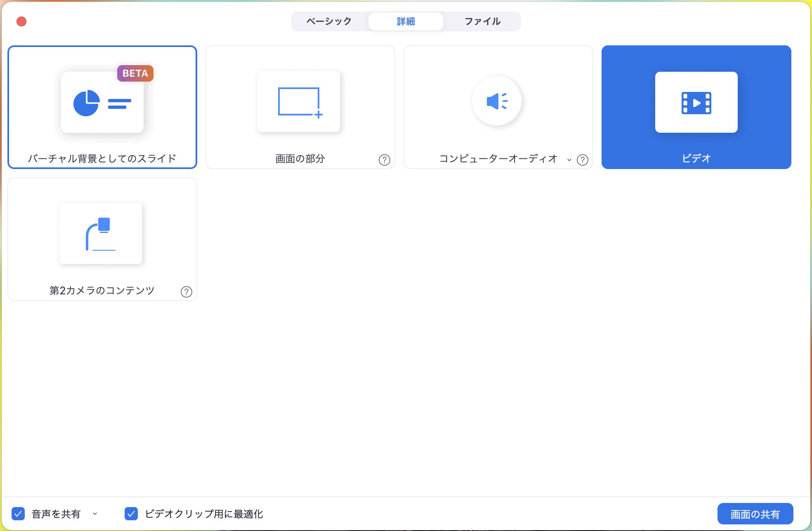Open help for 第2カメラのコンテンツ
The image size is (812, 531).
186,292
